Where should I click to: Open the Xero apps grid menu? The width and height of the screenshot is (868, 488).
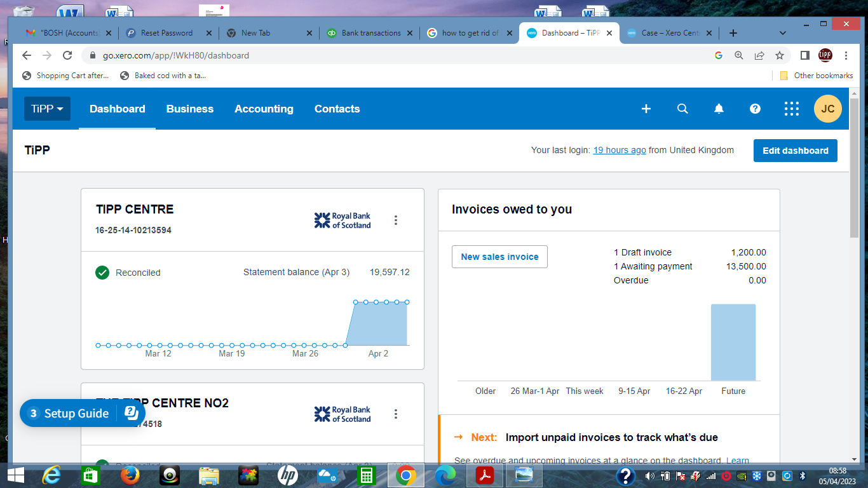(791, 109)
